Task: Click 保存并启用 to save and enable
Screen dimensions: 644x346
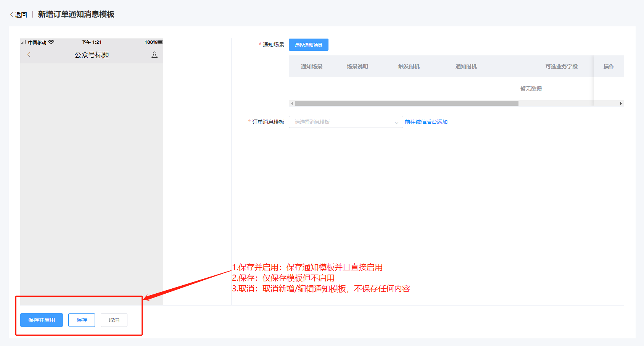Action: point(42,320)
